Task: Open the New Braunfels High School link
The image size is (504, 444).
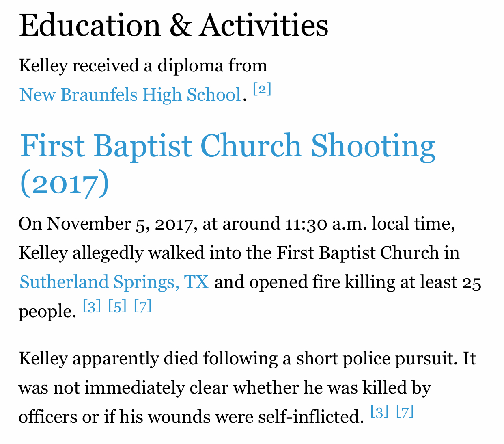Action: pyautogui.click(x=130, y=95)
